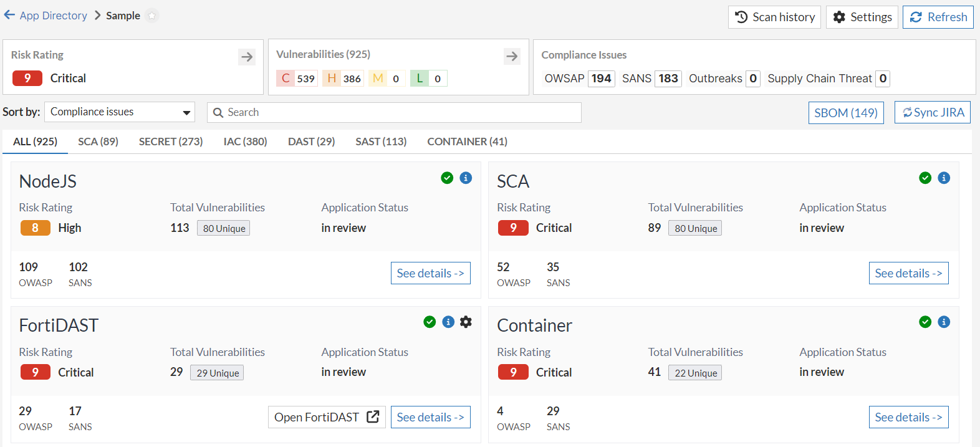Click the Medium 'M' severity badge

(387, 79)
